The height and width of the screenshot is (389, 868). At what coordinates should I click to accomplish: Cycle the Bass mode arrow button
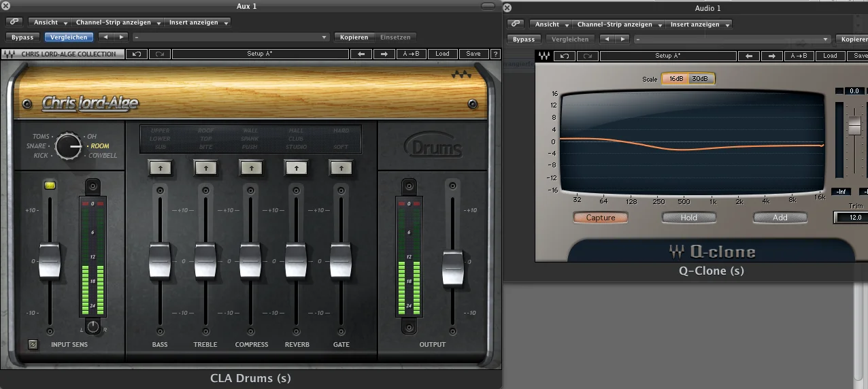(160, 167)
